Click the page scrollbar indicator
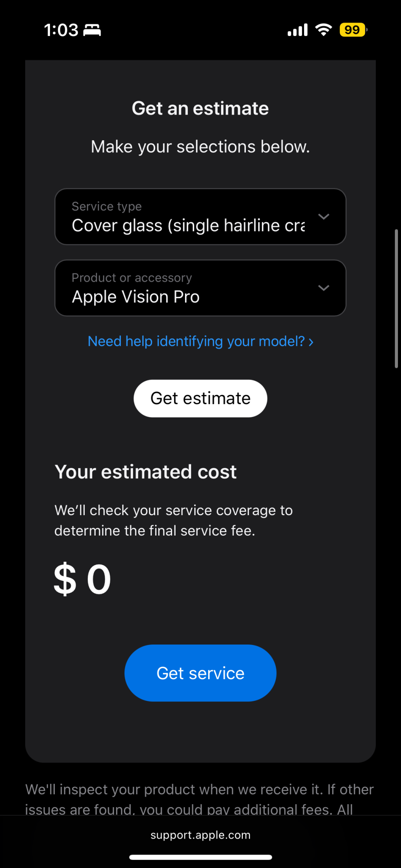 click(396, 299)
